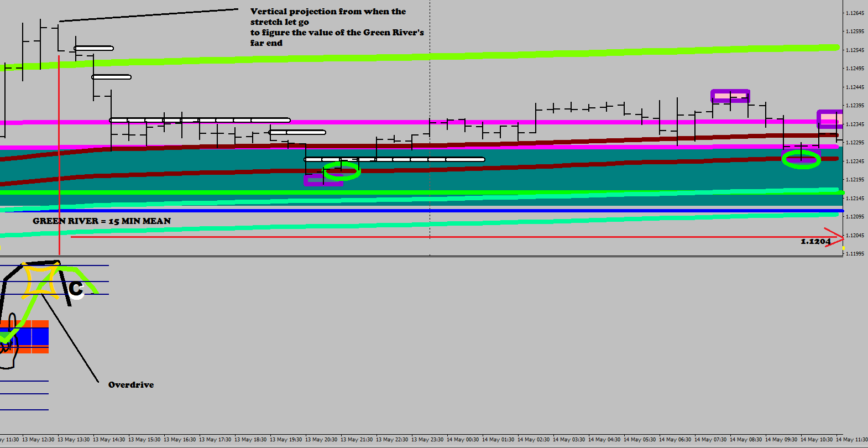This screenshot has width=868, height=448.
Task: Click the letter C marker
Action: [76, 288]
